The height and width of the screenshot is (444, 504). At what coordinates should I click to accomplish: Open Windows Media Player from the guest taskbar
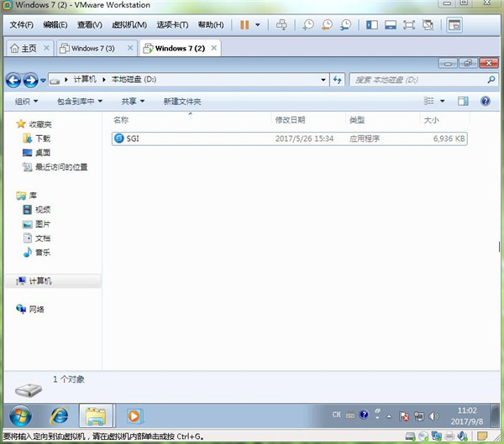tap(134, 416)
